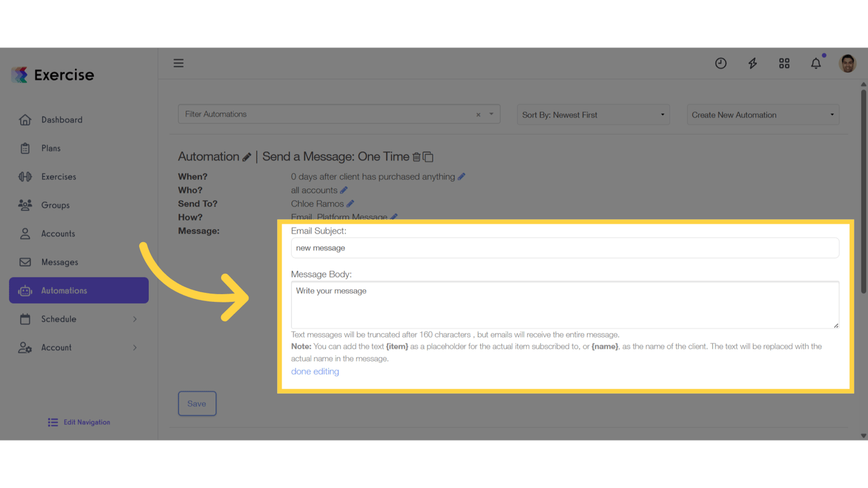Open the 'Create New Automation' dropdown
The width and height of the screenshot is (868, 488).
click(763, 114)
